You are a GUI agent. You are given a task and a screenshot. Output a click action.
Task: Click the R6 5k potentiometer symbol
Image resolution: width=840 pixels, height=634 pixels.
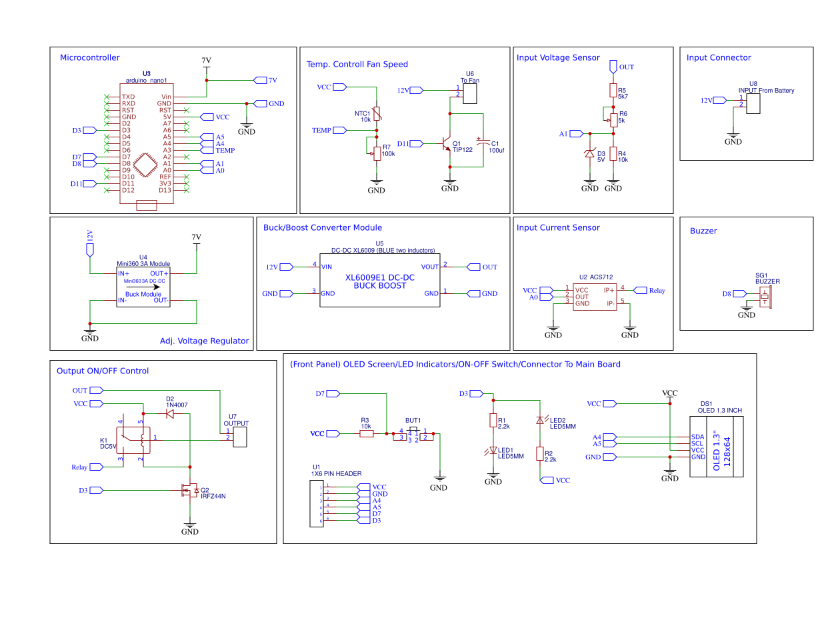(x=613, y=118)
